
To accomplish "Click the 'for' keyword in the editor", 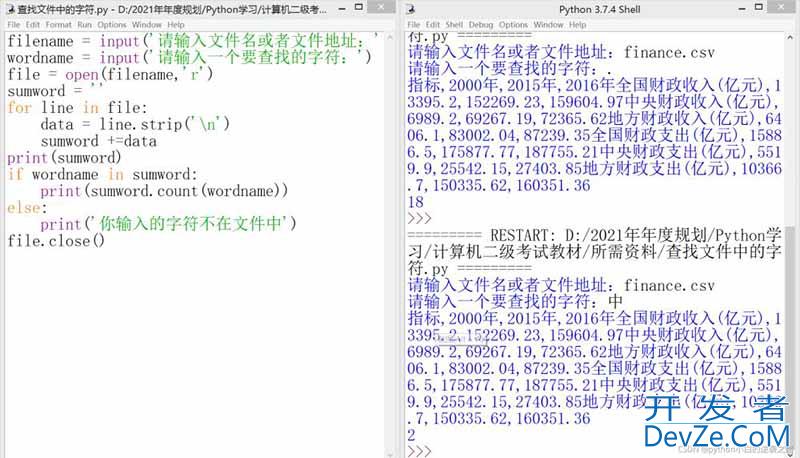I will click(19, 108).
